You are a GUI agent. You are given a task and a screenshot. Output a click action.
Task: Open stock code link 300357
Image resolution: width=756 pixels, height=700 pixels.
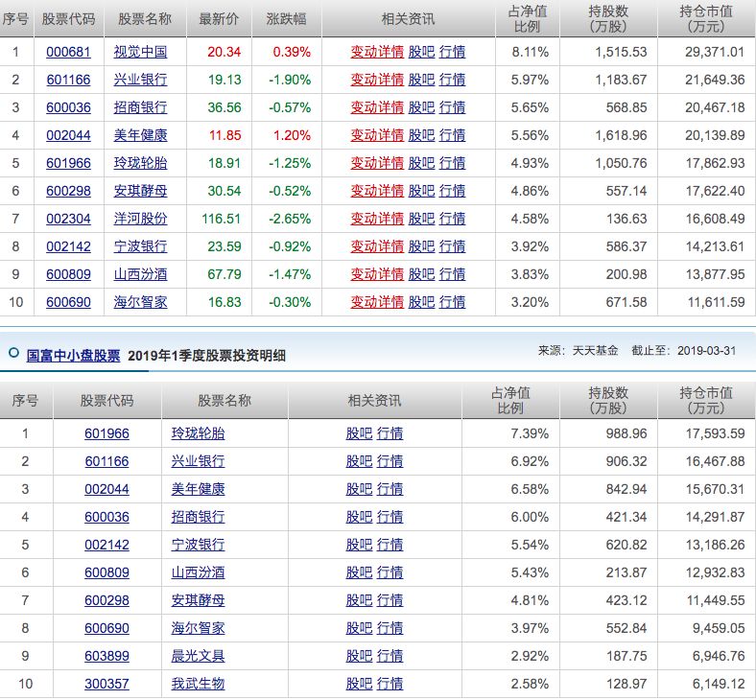tap(106, 684)
